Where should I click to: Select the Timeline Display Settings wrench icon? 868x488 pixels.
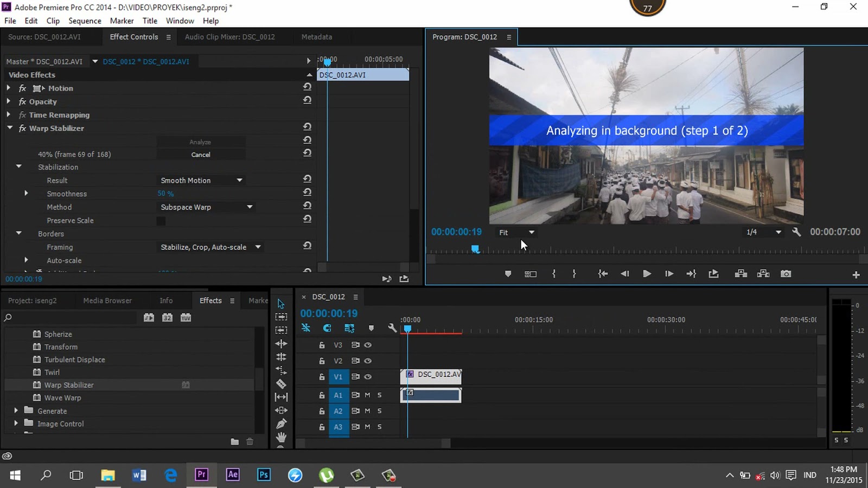coord(393,328)
